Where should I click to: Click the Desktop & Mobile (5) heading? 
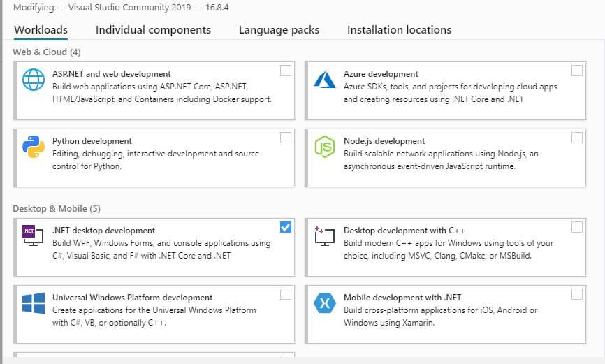click(x=57, y=209)
